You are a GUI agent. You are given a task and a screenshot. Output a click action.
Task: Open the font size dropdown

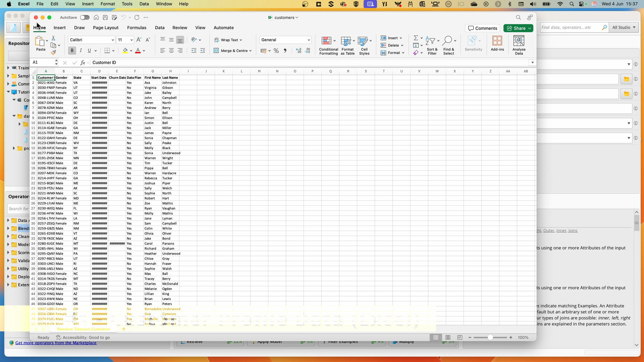pos(125,40)
